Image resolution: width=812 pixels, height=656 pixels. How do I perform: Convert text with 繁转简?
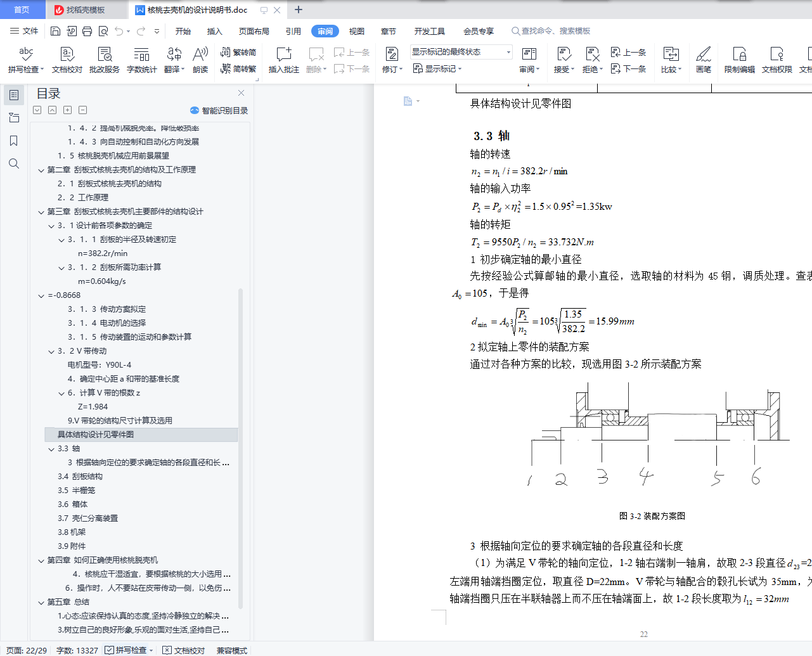238,53
